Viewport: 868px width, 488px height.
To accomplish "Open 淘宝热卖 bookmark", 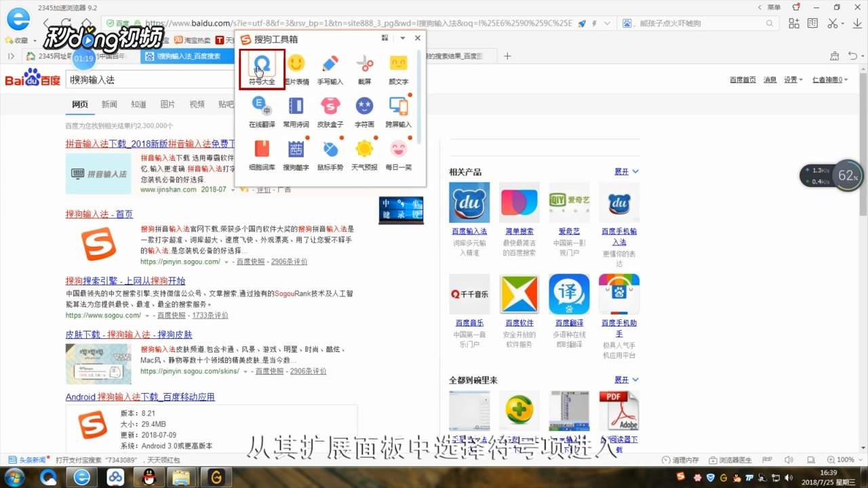I will click(x=193, y=40).
